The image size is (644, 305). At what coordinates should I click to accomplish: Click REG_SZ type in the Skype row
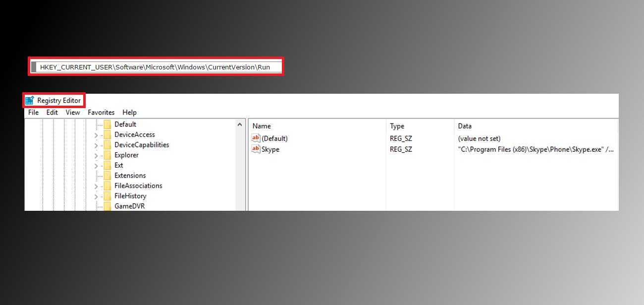[x=401, y=149]
